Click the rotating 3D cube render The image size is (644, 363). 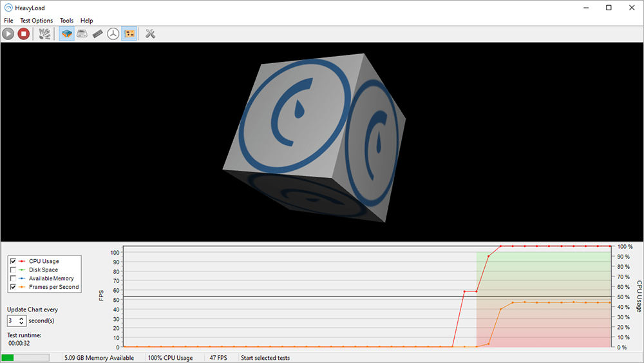tap(314, 138)
